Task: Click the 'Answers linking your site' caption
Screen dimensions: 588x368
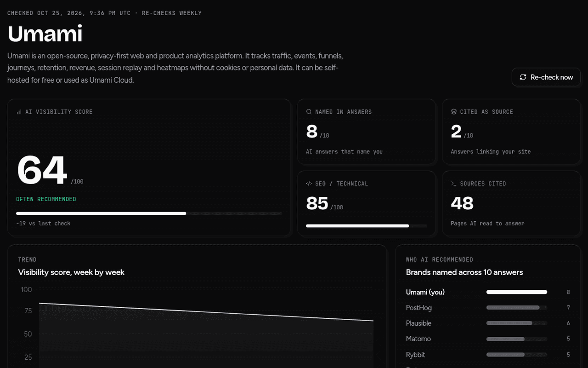Action: tap(491, 152)
